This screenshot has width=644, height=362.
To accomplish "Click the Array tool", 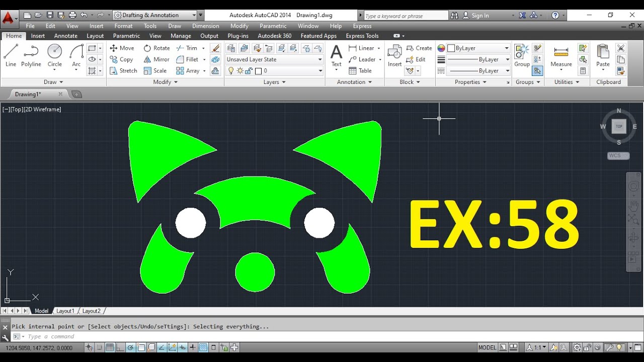I will 188,71.
